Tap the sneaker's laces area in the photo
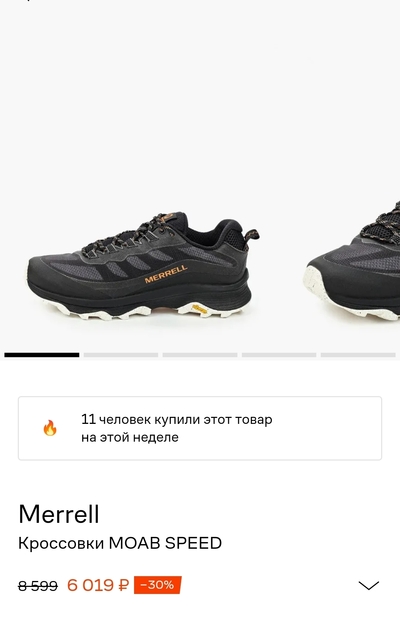This screenshot has height=621, width=400. point(129,237)
